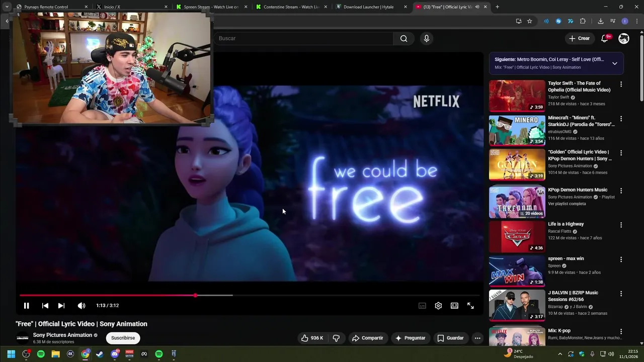The image size is (644, 362).
Task: Switch to theater mode
Action: (454, 306)
